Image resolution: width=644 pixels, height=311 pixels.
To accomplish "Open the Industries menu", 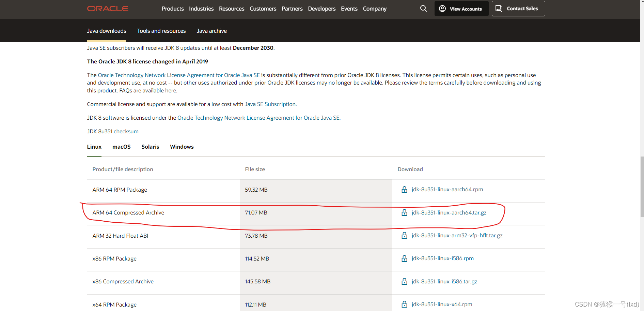I will click(x=201, y=9).
